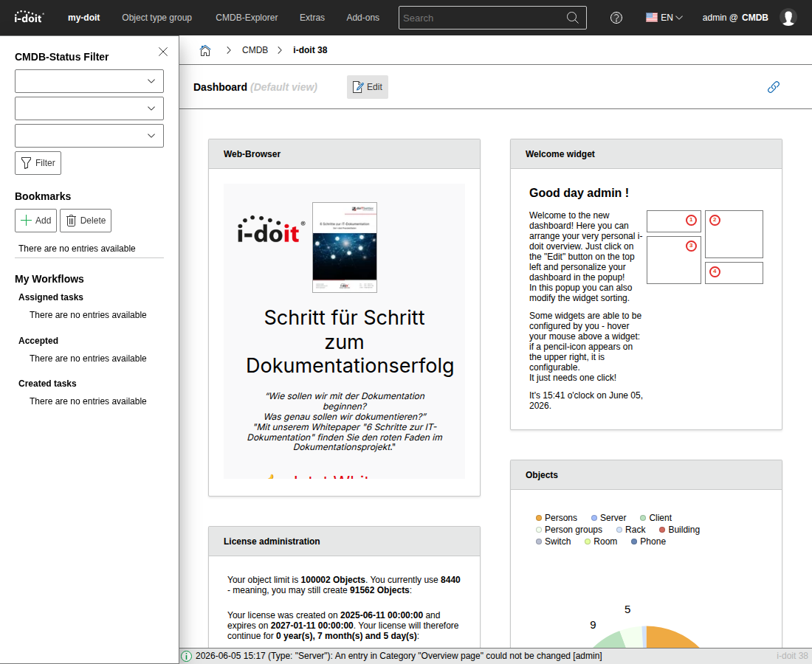
Task: Click the Assigned tasks heading
Action: [51, 297]
